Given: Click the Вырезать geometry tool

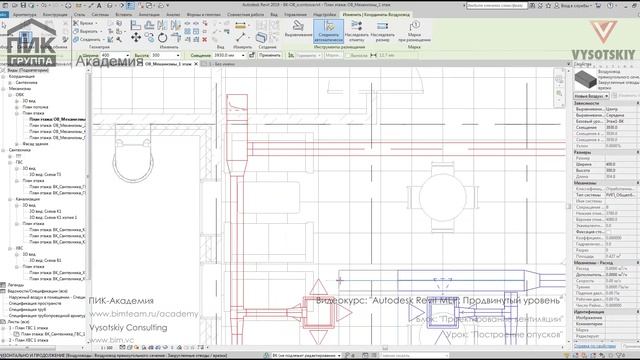Looking at the screenshot, I should pos(86,31).
